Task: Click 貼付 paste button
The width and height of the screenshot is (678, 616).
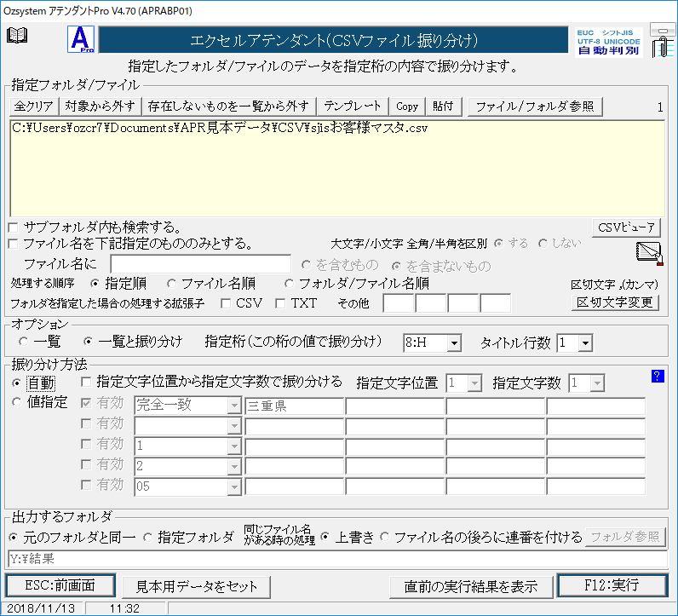Action: (x=443, y=107)
